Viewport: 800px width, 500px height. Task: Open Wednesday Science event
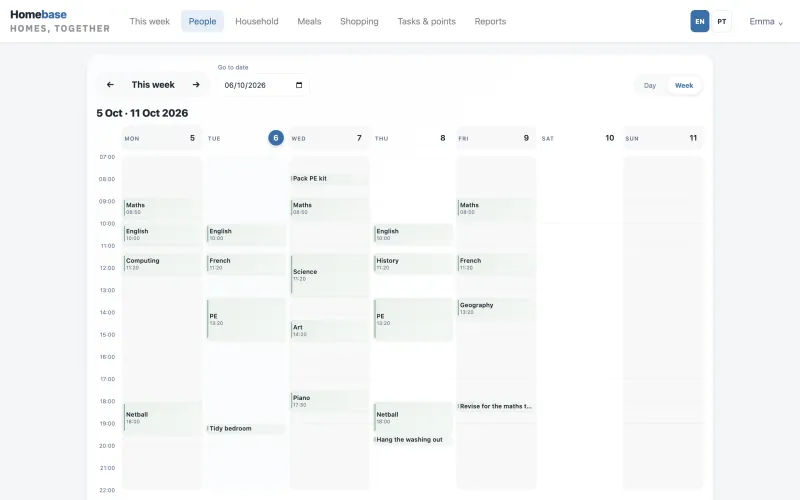click(329, 275)
